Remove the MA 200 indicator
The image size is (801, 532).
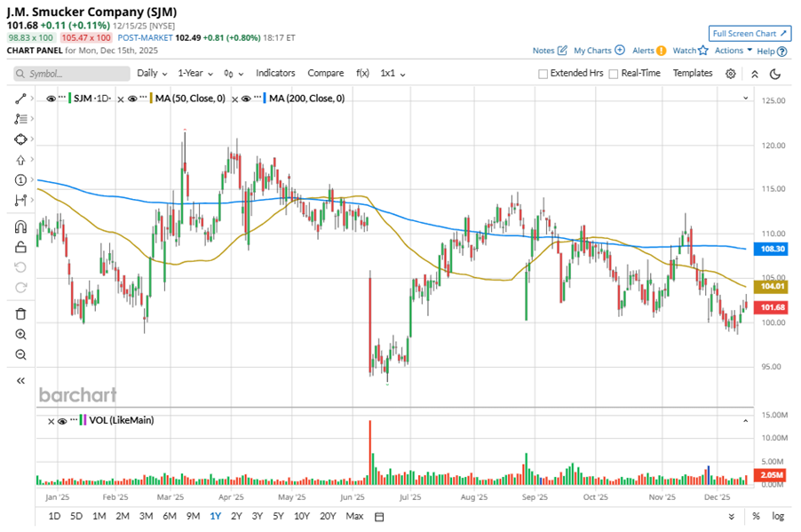234,99
